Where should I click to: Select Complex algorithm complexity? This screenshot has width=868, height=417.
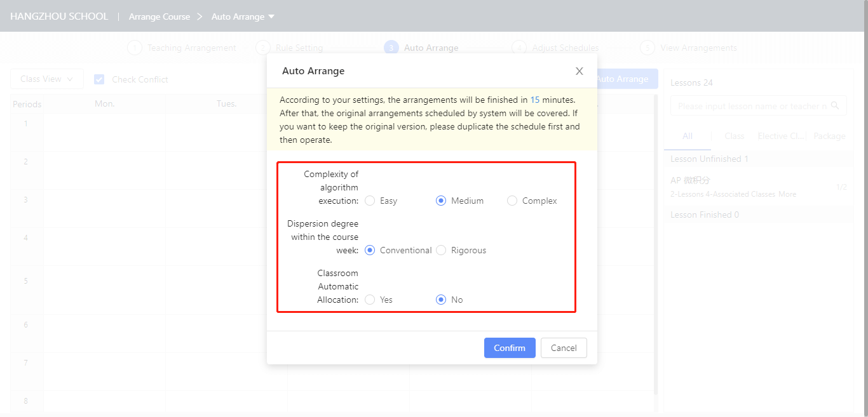[512, 201]
